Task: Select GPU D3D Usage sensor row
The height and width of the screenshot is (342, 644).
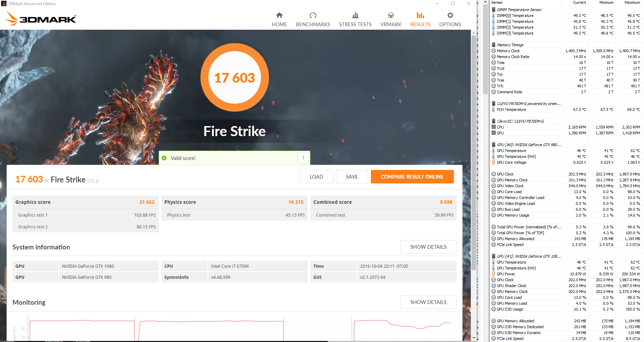Action: tap(566, 309)
